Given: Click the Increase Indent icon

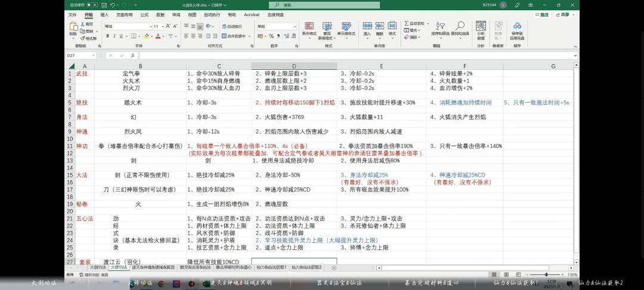Looking at the screenshot, I should (215, 36).
